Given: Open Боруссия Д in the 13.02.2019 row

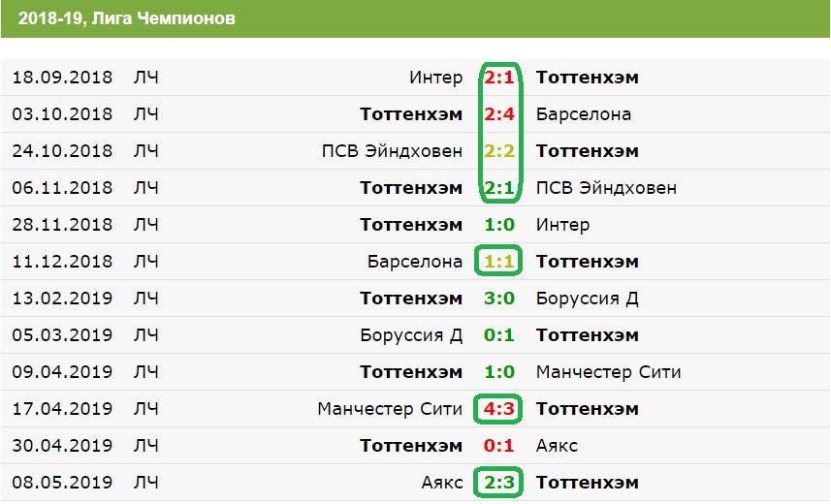Looking at the screenshot, I should click(587, 299).
